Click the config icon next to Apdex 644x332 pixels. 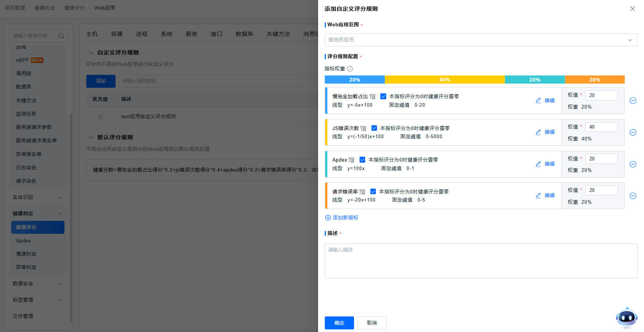(351, 160)
